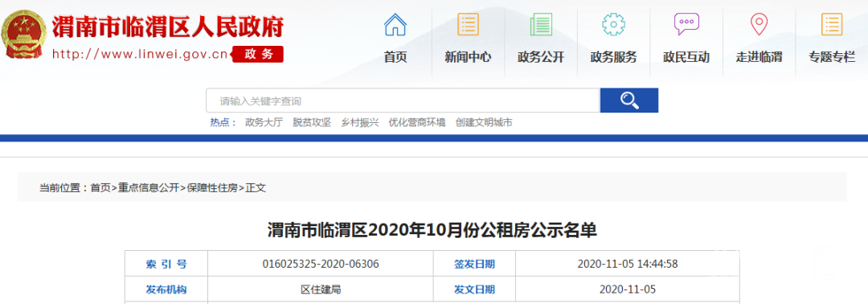
Task: Click the 走进临渭 location pin icon
Action: tap(759, 24)
